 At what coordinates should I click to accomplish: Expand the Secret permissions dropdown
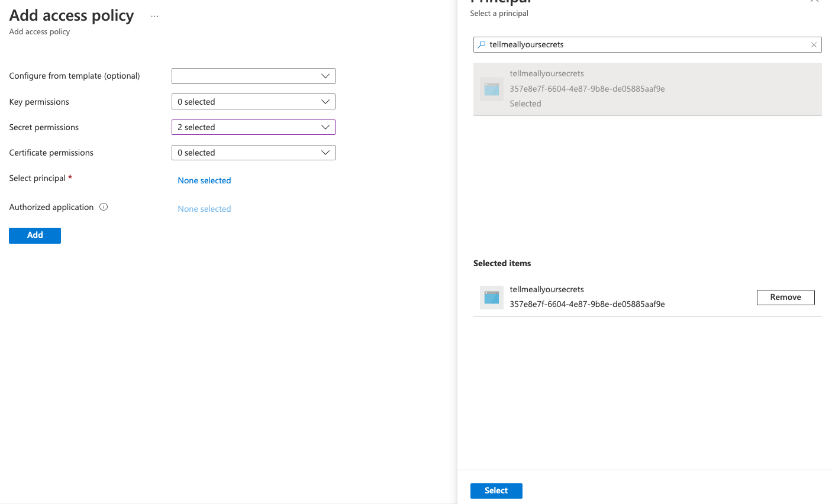(x=253, y=127)
